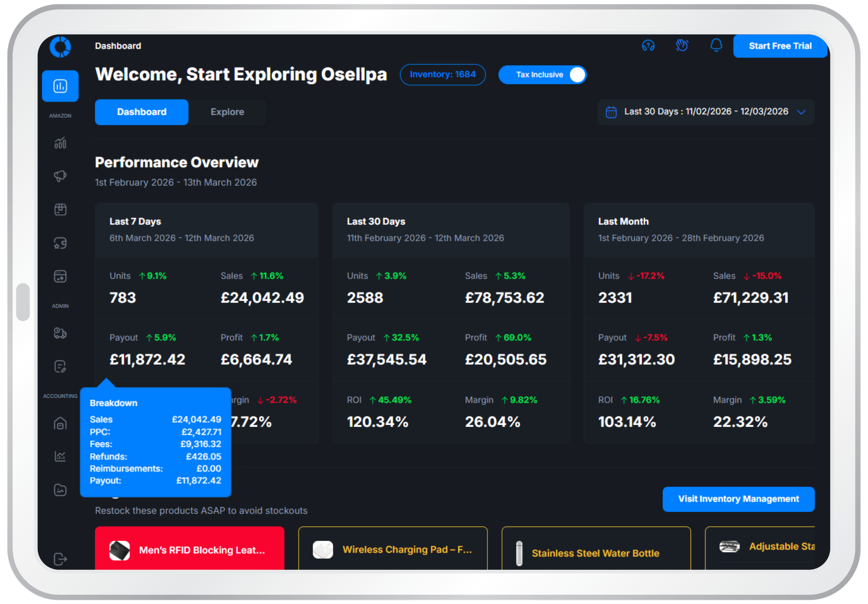Click the waving hand icon

tap(682, 46)
